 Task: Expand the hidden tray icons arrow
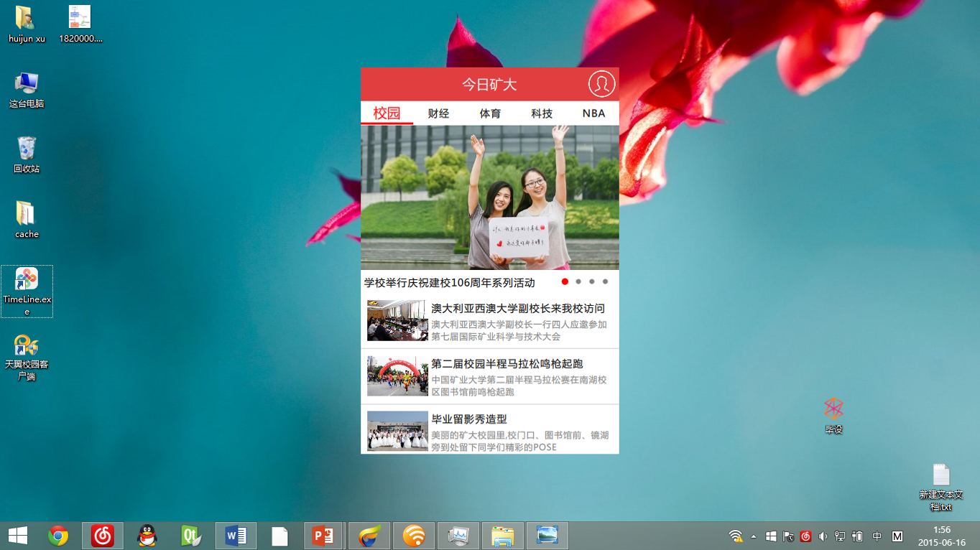(754, 536)
